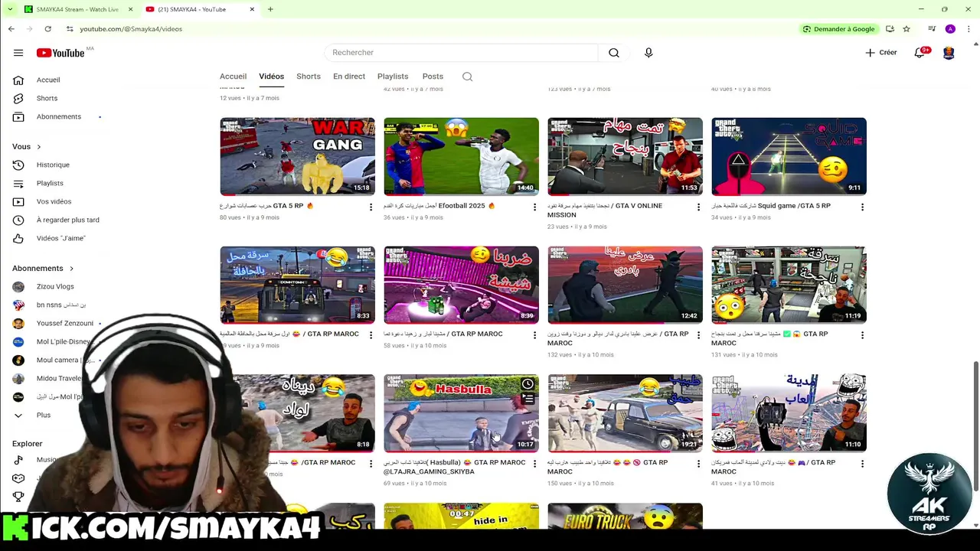Open the YouTube hamburger guide menu
The image size is (980, 551).
18,53
